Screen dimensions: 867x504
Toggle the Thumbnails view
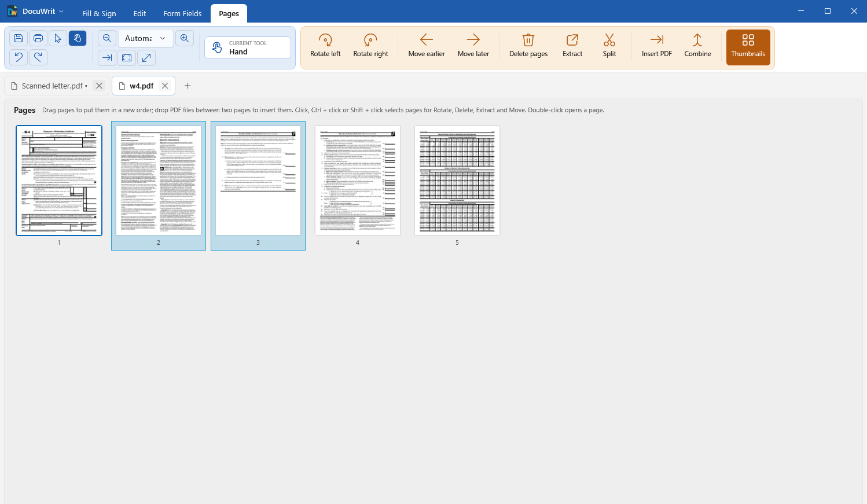pyautogui.click(x=748, y=47)
